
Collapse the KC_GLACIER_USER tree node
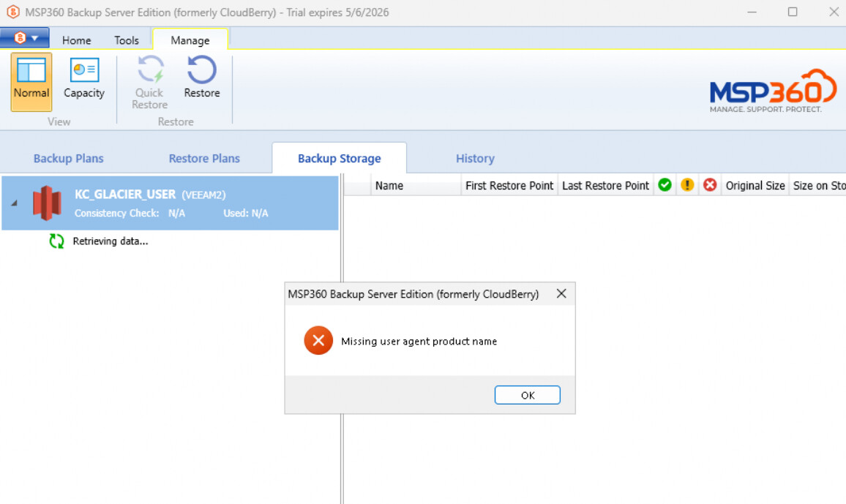(x=14, y=203)
